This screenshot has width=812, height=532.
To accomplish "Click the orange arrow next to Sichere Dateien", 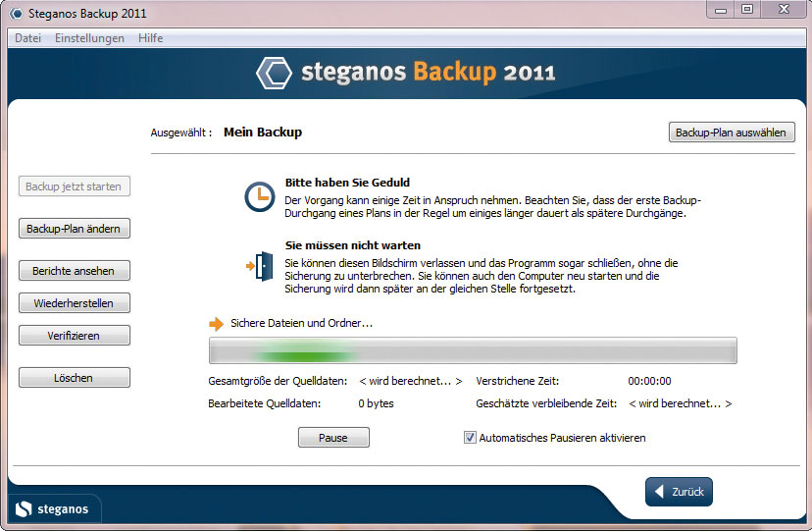I will point(216,324).
